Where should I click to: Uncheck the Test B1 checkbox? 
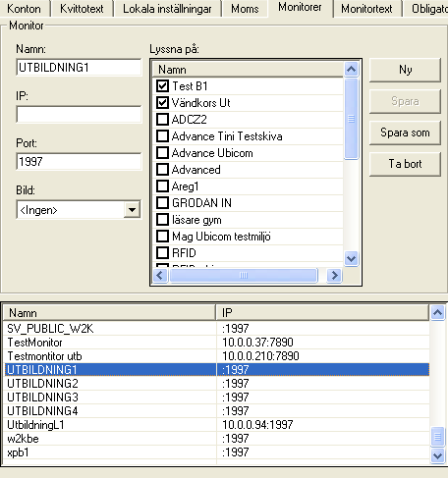pyautogui.click(x=162, y=86)
